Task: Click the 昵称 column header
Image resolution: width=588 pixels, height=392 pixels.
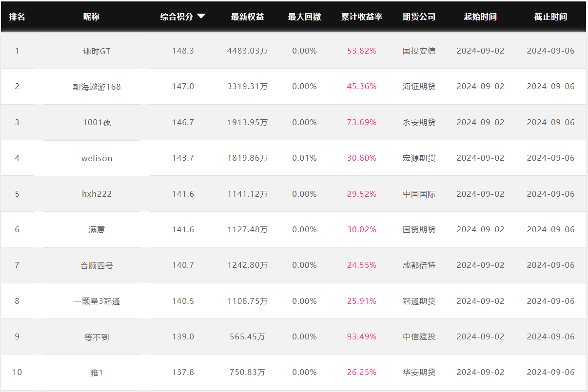Action: coord(91,17)
